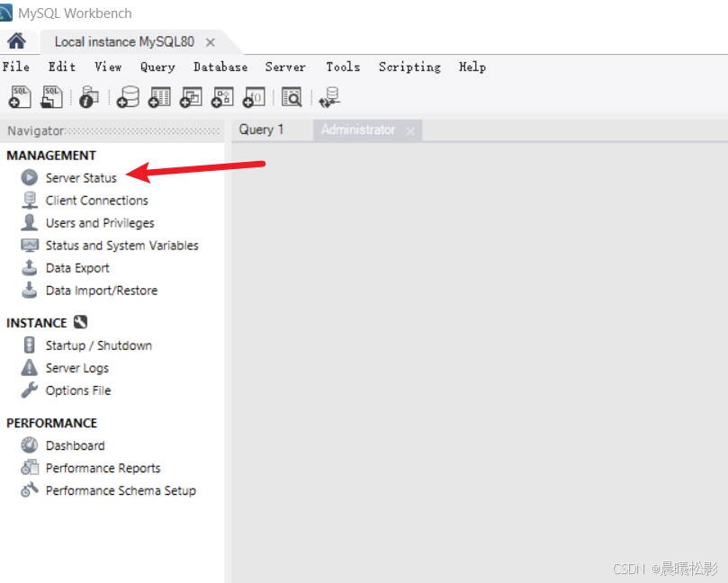Expand the MANAGEMENT section in Navigator
728x583 pixels.
51,155
